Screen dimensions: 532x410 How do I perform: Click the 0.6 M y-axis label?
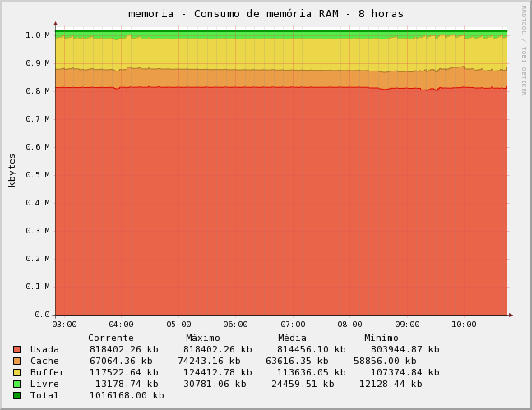pyautogui.click(x=38, y=147)
